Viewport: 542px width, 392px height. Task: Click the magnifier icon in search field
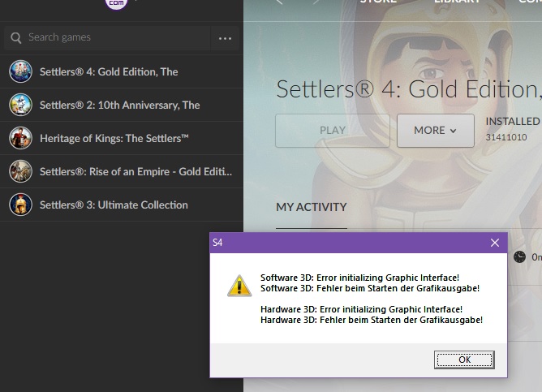(16, 37)
